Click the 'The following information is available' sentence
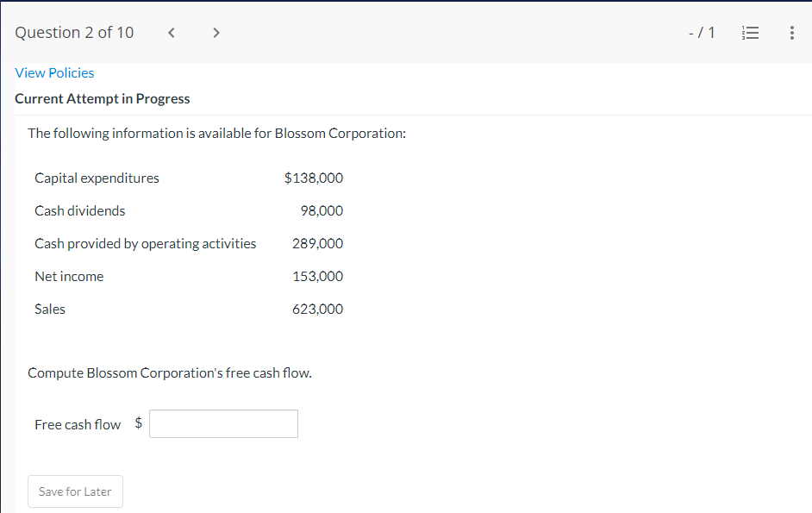The image size is (812, 513). (x=217, y=134)
